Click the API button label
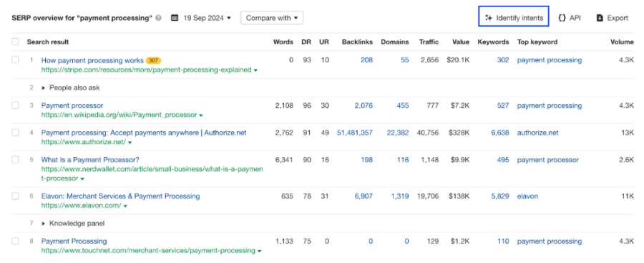The height and width of the screenshot is (263, 644). pyautogui.click(x=575, y=18)
